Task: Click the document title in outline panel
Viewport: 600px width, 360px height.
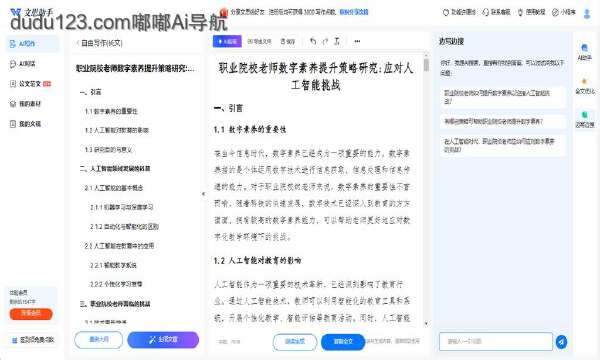Action: tap(135, 68)
